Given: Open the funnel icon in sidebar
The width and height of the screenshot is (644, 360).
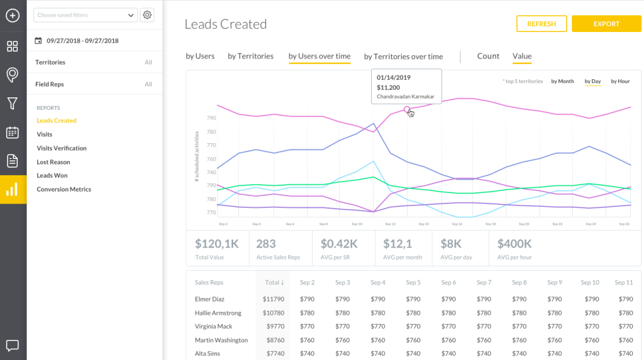Looking at the screenshot, I should click(13, 104).
